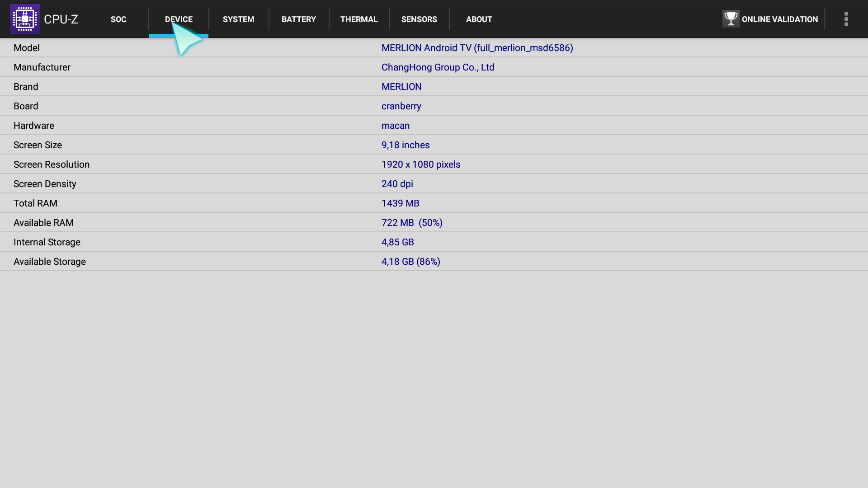Click the Online Validation trophy icon

click(x=731, y=19)
